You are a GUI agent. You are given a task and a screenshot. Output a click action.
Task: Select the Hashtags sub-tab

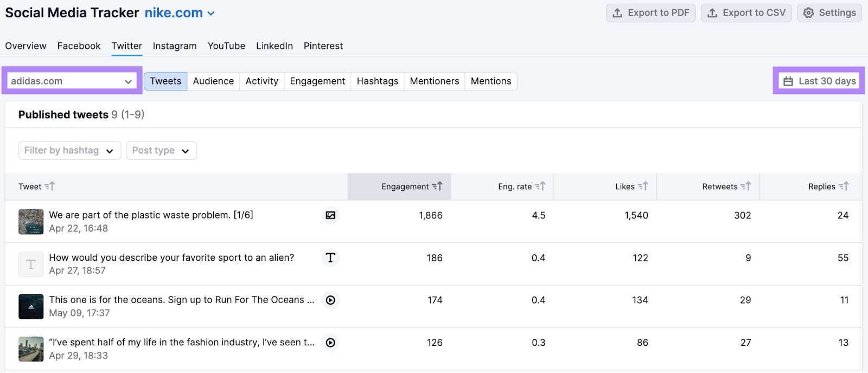[x=377, y=81]
